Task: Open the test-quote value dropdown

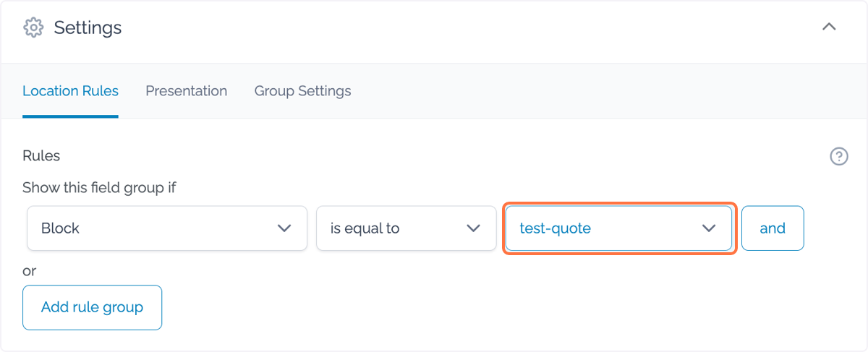Action: (x=618, y=228)
